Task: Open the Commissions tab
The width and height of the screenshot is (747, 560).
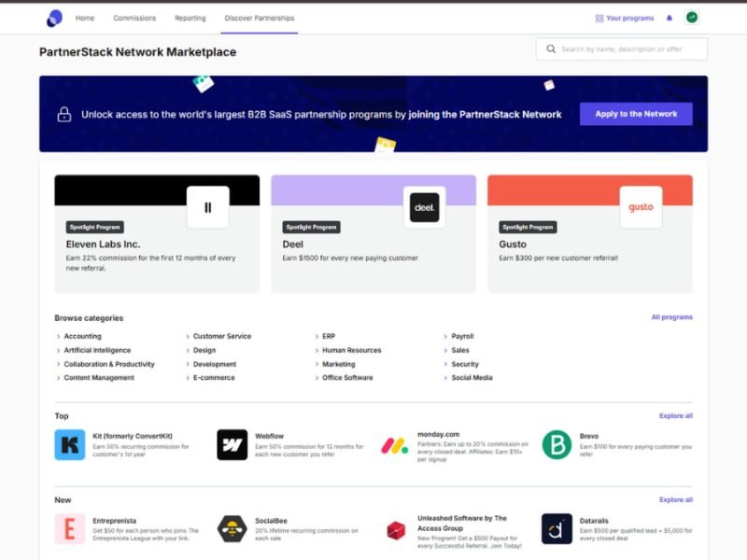Action: pyautogui.click(x=134, y=18)
